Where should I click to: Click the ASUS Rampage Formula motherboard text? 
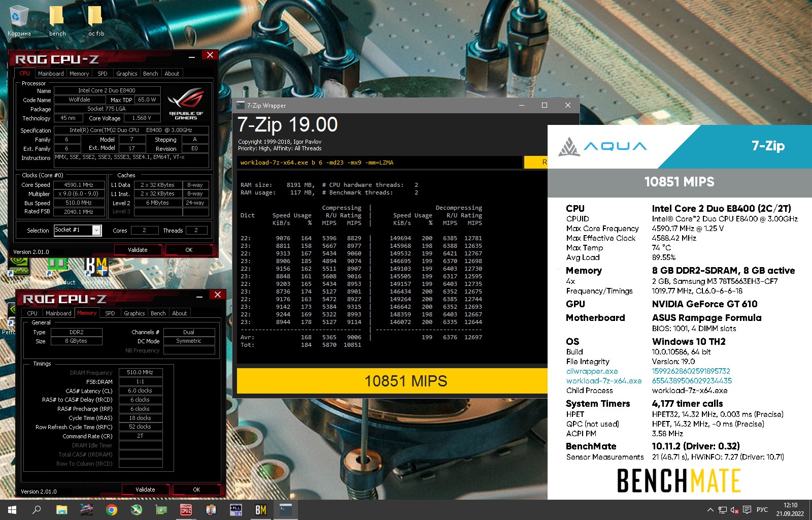[x=706, y=318]
